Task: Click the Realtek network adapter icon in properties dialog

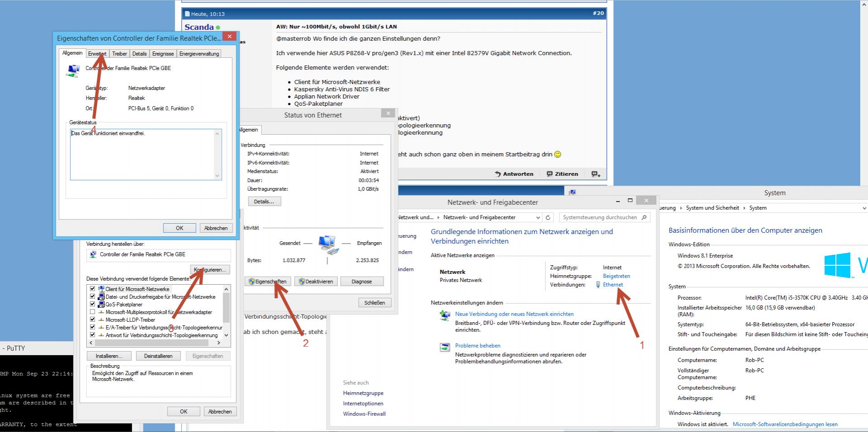Action: [73, 70]
